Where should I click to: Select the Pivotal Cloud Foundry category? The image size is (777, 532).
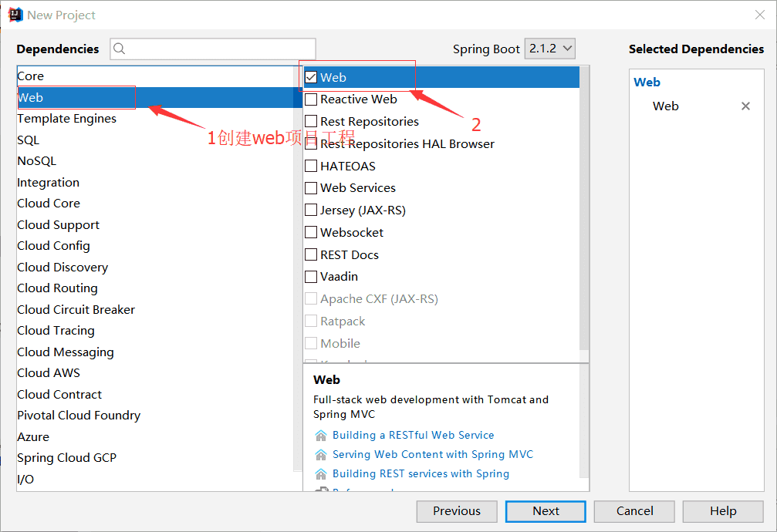(155, 415)
